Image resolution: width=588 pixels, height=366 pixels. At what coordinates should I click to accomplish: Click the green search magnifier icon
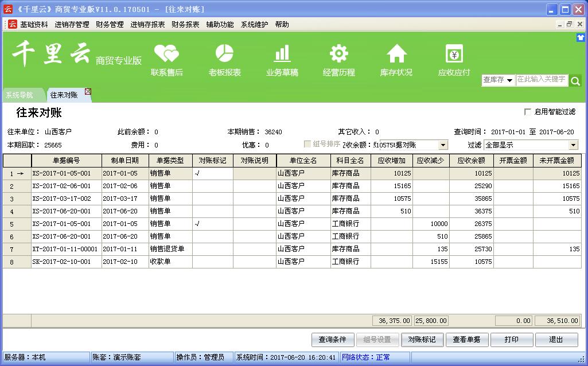pos(575,81)
